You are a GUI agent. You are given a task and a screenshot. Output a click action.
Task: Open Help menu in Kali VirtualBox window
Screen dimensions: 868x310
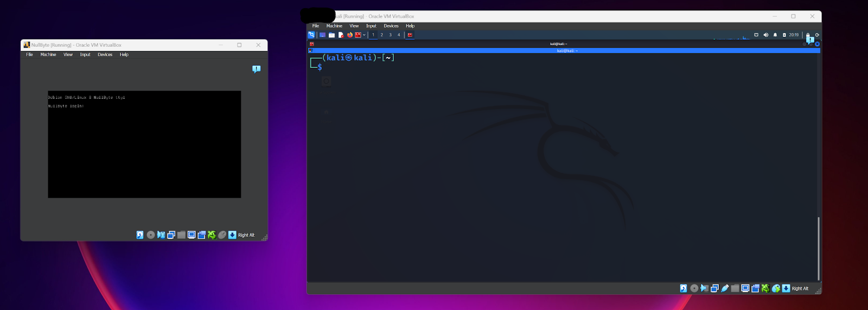click(410, 26)
